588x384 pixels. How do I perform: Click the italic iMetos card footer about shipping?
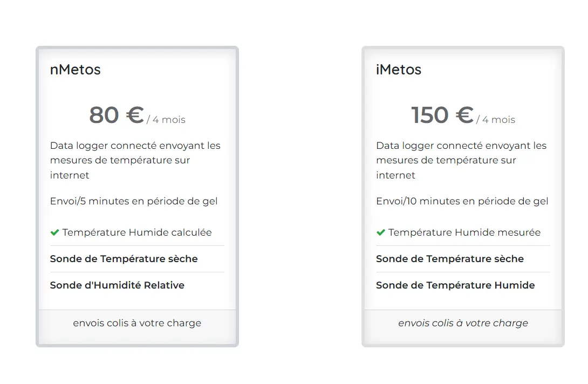pyautogui.click(x=463, y=323)
